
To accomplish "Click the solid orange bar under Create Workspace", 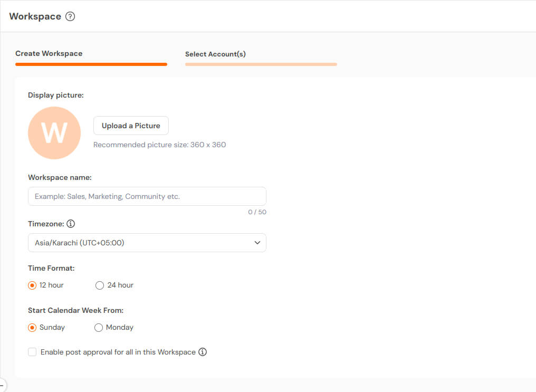I will click(x=91, y=64).
